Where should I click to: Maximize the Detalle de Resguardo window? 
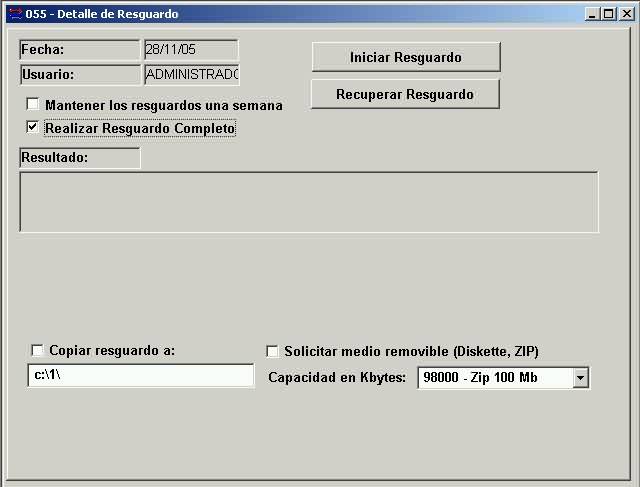tap(608, 14)
